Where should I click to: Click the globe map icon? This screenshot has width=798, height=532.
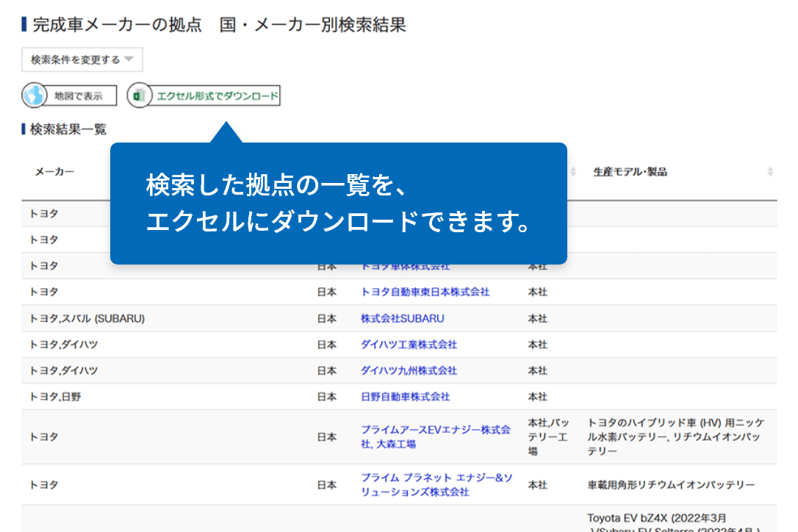coord(35,96)
